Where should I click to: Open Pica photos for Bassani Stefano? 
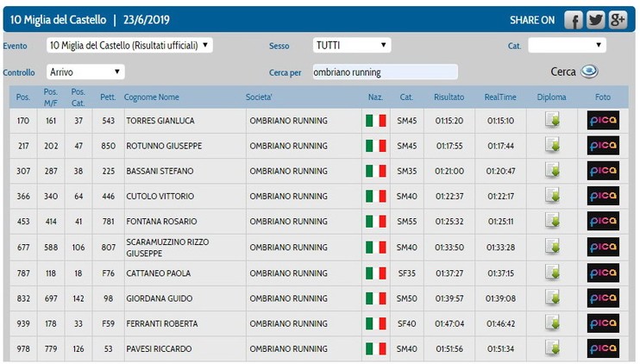click(x=603, y=171)
